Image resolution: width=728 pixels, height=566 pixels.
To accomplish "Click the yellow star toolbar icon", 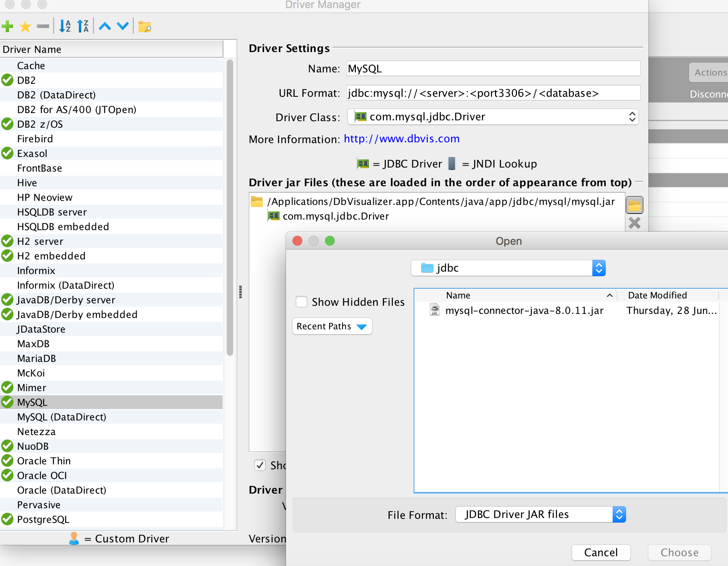I will point(25,26).
